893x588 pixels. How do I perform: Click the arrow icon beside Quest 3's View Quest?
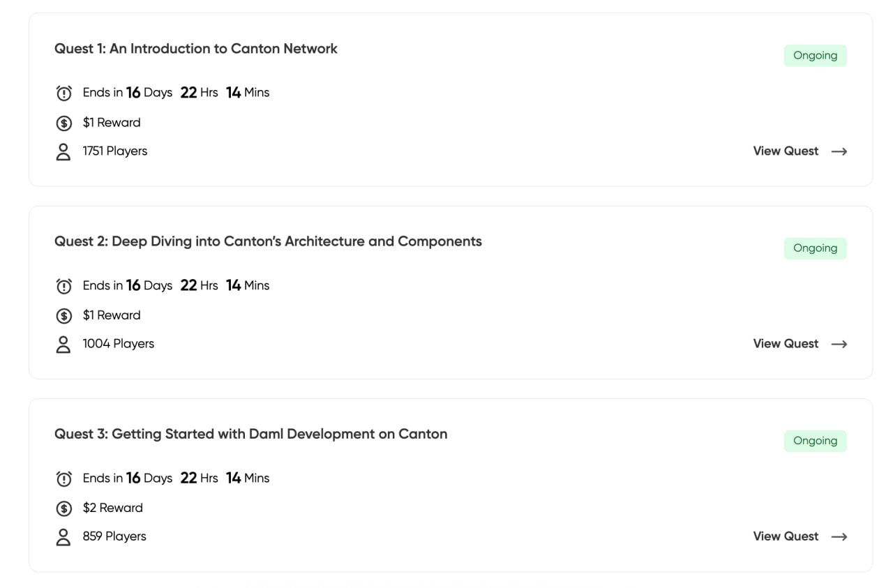839,536
